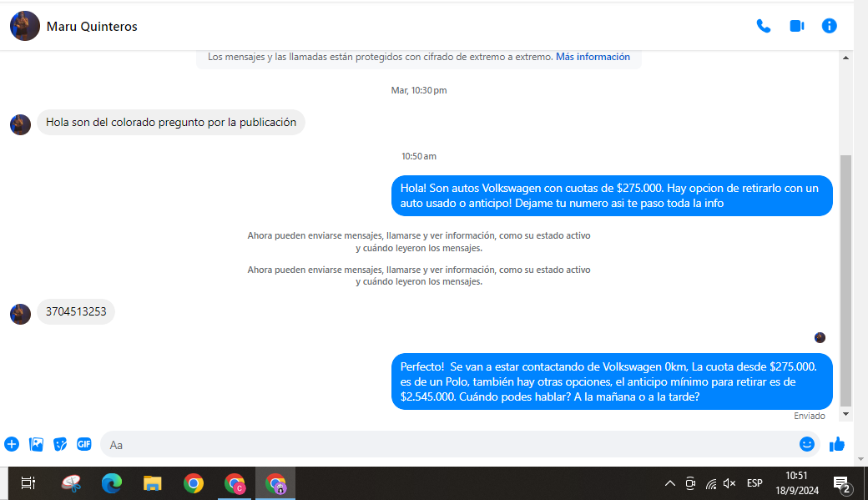The height and width of the screenshot is (500, 868).
Task: Select sent message starting 'Perfecto! Se van'
Action: click(x=612, y=382)
